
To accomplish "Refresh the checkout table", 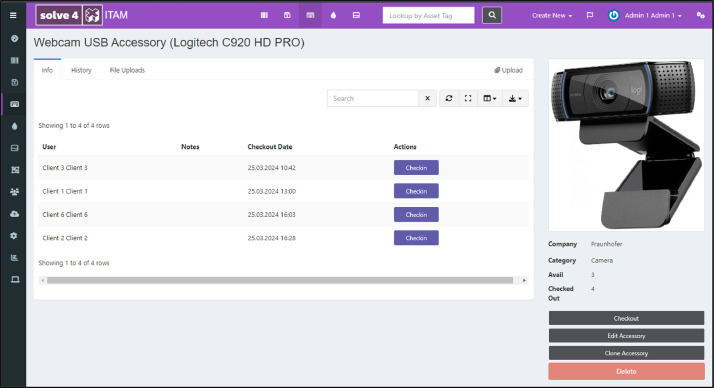I will pyautogui.click(x=449, y=98).
